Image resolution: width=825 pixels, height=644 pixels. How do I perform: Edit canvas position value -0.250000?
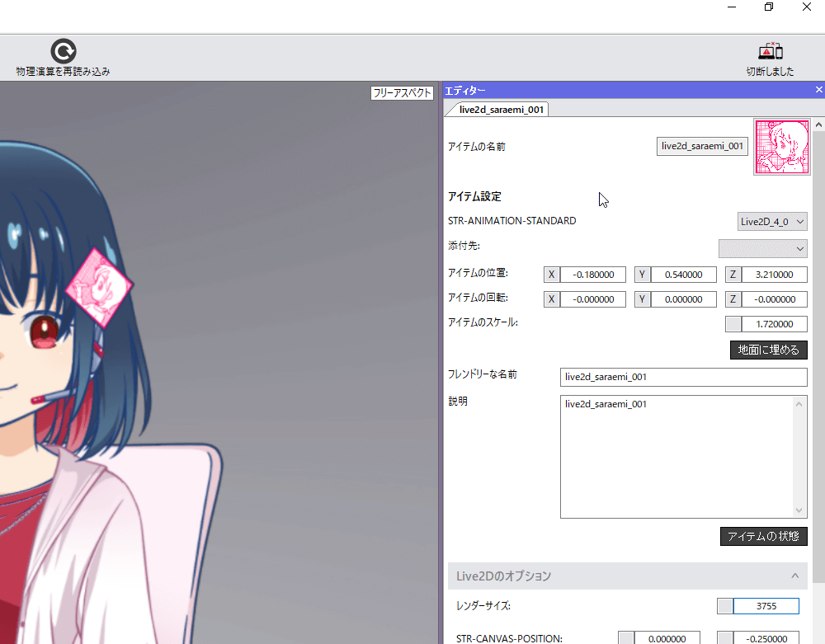point(766,638)
